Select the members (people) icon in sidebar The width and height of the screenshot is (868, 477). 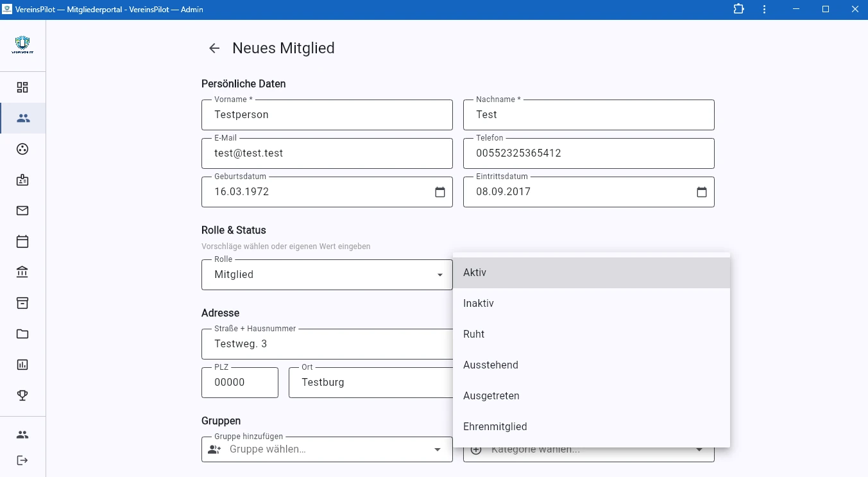coord(22,118)
